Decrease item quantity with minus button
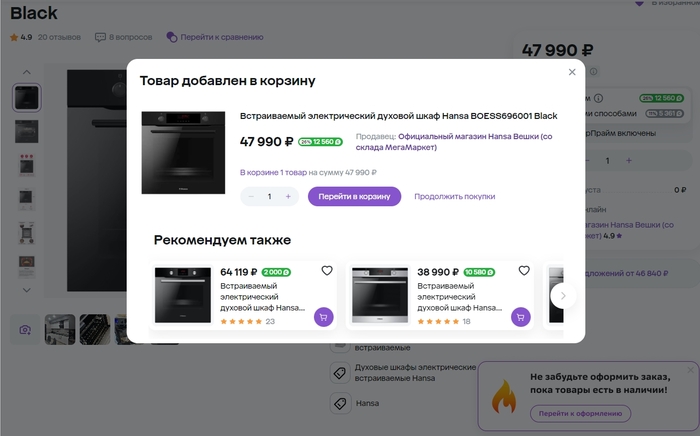 [251, 196]
